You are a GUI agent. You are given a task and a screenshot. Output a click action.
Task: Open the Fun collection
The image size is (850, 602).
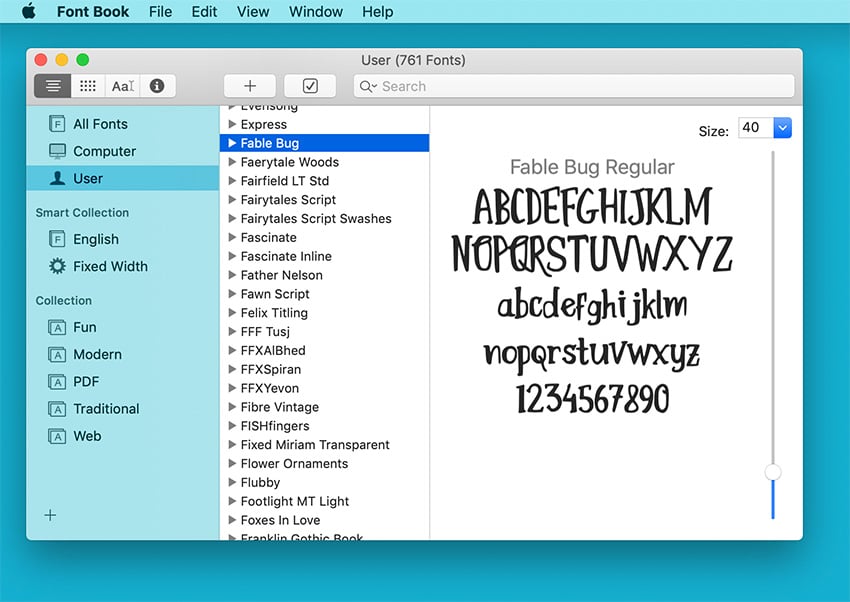click(x=123, y=327)
